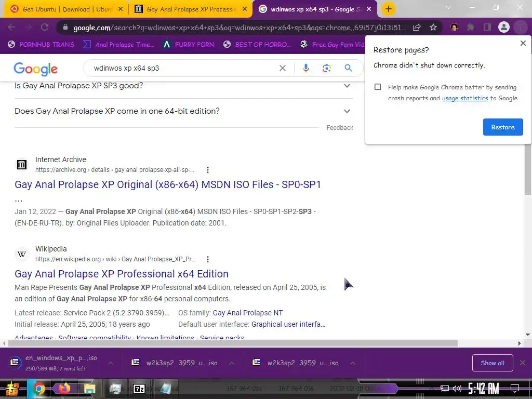Open a new tab with the plus button
This screenshot has width=532, height=399.
(389, 9)
